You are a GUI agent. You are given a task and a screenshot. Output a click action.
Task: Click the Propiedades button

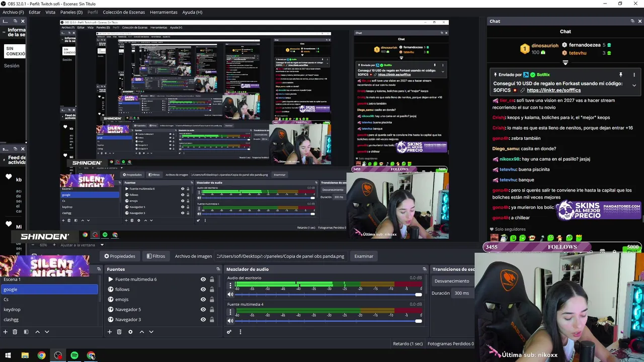click(x=120, y=256)
